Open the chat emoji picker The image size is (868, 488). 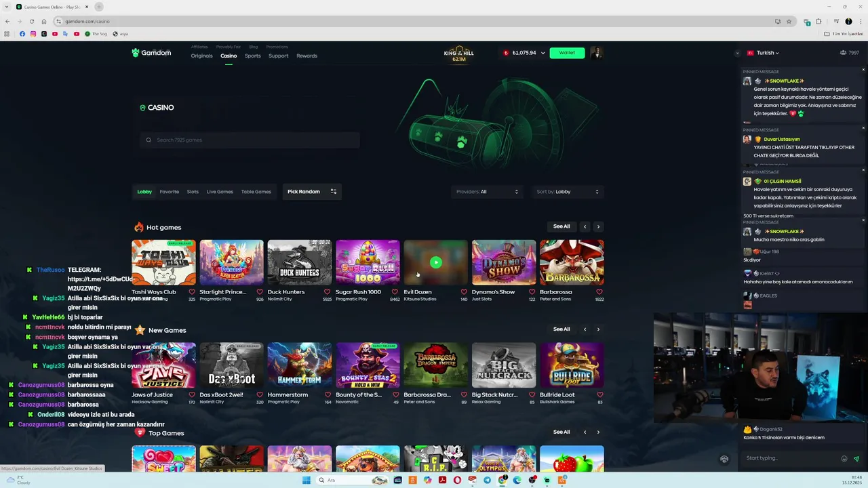(x=844, y=459)
